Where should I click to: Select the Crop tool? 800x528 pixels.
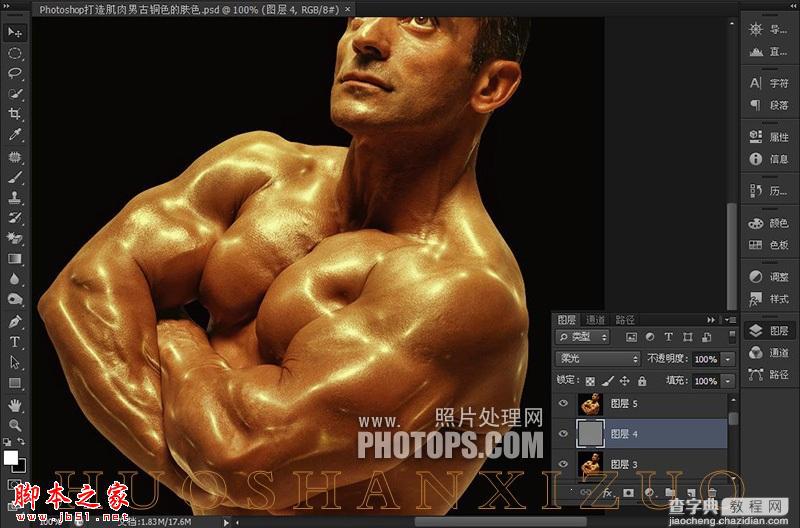tap(15, 113)
